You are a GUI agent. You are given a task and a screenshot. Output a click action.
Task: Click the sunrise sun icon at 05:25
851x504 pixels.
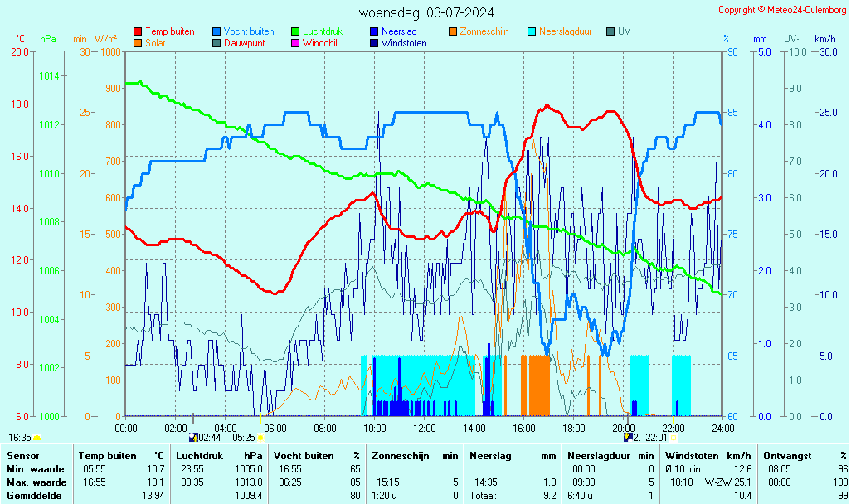coord(260,438)
